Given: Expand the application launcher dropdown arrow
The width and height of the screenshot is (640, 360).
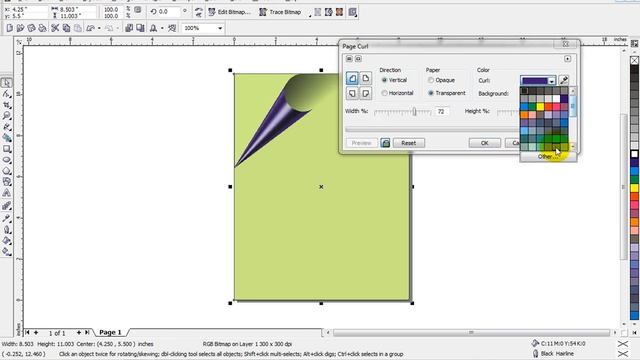Looking at the screenshot, I should pyautogui.click(x=162, y=28).
